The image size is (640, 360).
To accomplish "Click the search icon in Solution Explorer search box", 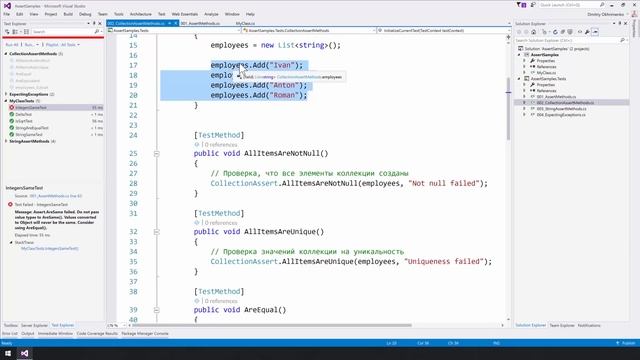I will [x=622, y=40].
